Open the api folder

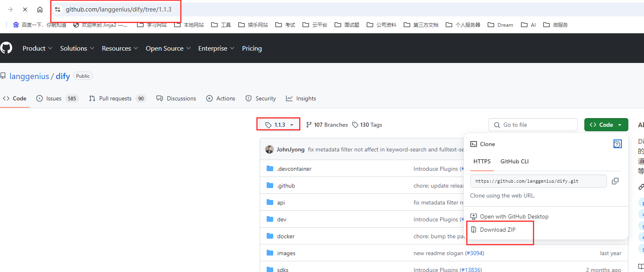click(281, 202)
